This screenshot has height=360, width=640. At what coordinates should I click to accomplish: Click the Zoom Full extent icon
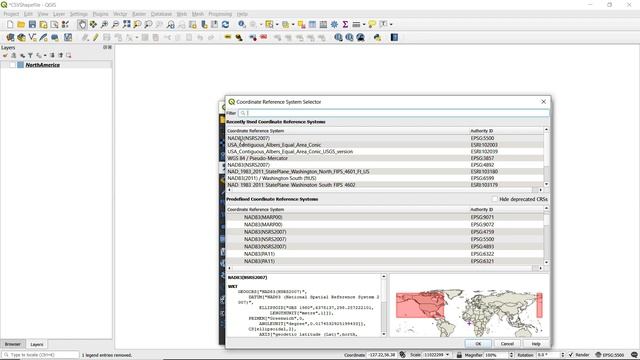127,24
